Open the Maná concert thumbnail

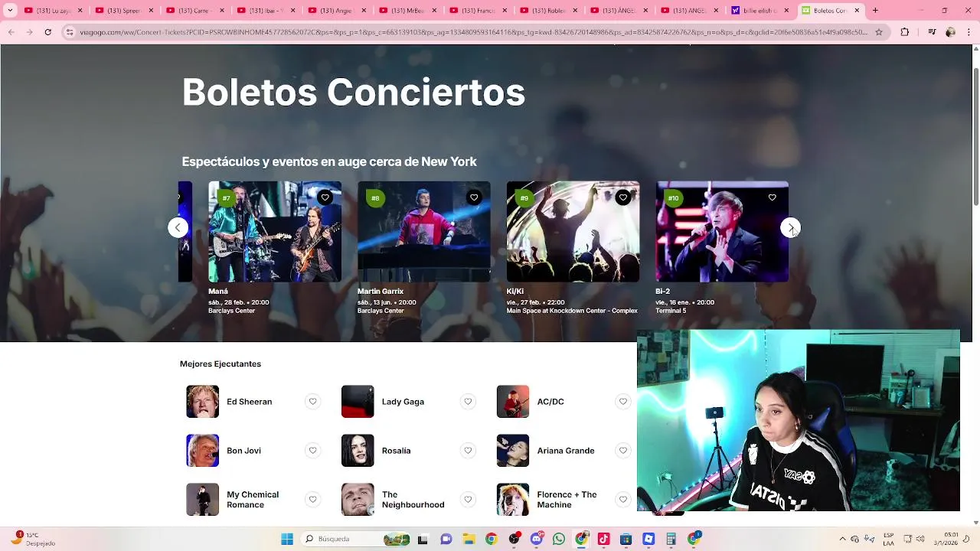click(275, 232)
